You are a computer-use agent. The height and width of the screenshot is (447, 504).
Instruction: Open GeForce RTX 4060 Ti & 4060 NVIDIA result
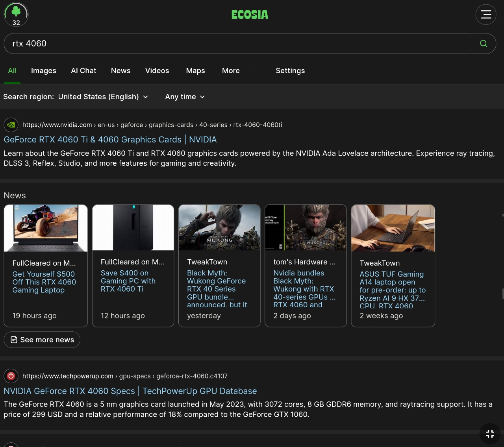(110, 140)
